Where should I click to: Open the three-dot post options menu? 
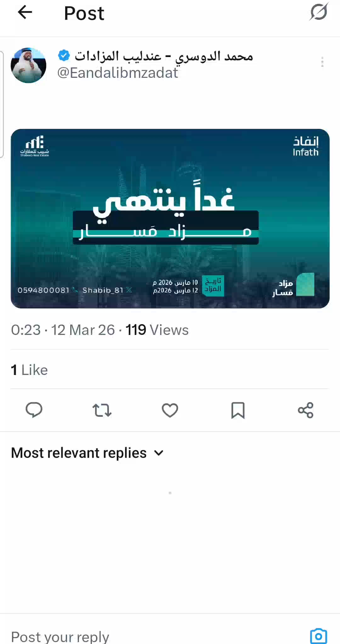click(322, 62)
